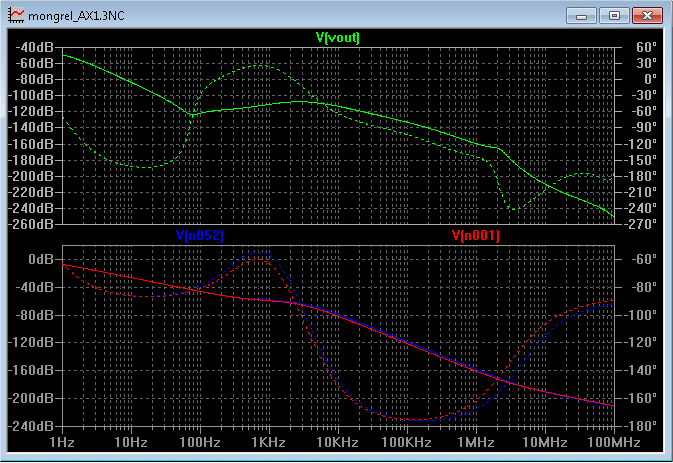Screen dimensions: 673x463
Task: Click the 100MHz frequency axis label
Action: click(614, 442)
